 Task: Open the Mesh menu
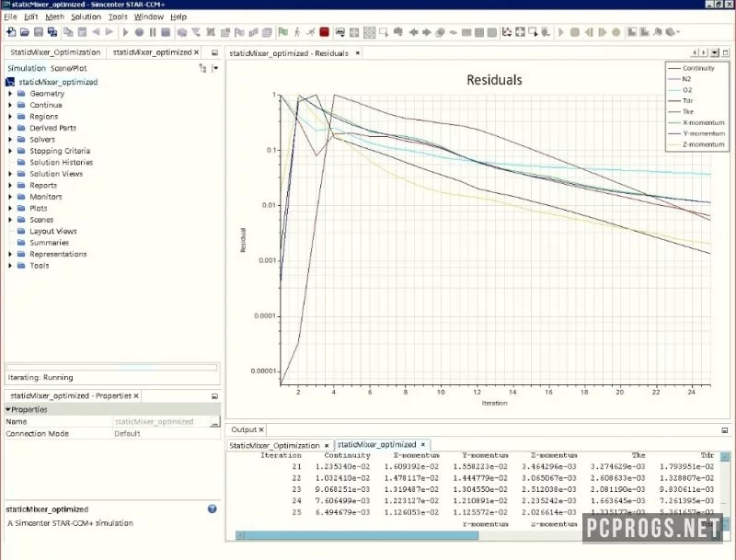pyautogui.click(x=54, y=17)
